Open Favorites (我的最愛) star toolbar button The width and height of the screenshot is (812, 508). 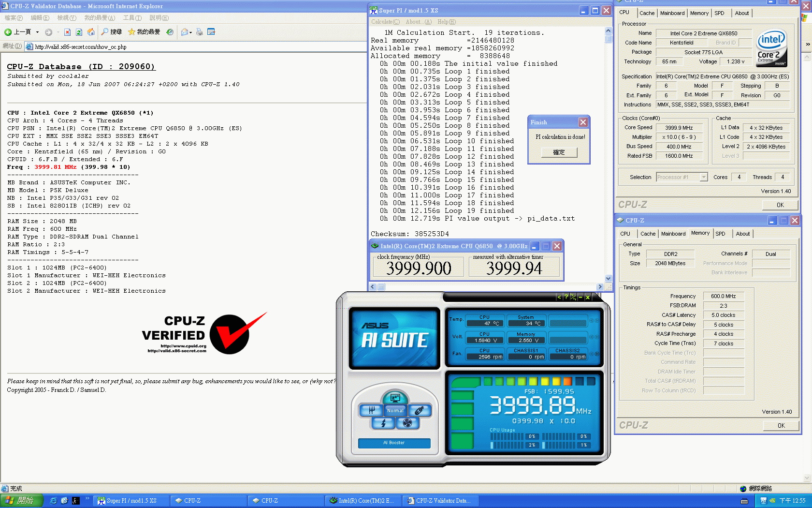click(x=144, y=32)
